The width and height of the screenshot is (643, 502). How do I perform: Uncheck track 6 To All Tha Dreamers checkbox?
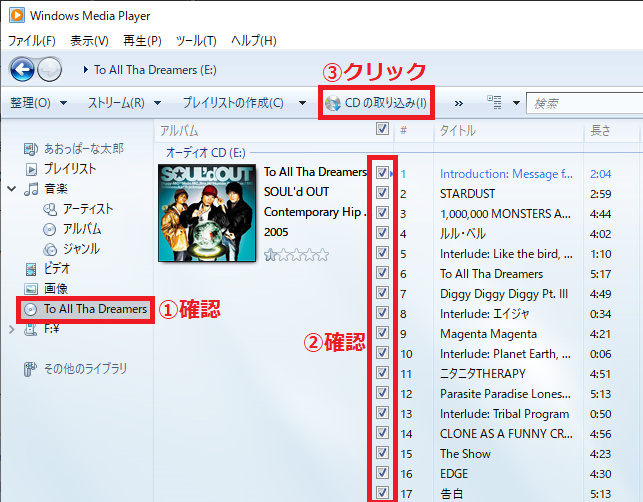pos(382,273)
